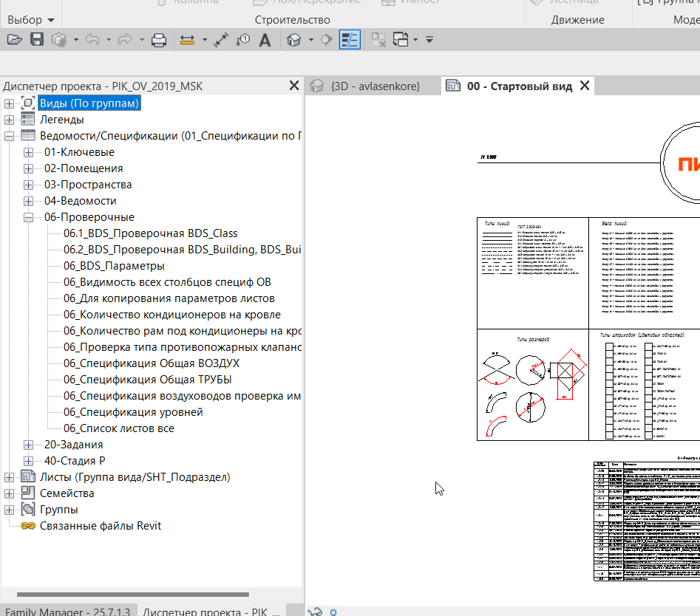Expand the Легенды node

coord(9,120)
